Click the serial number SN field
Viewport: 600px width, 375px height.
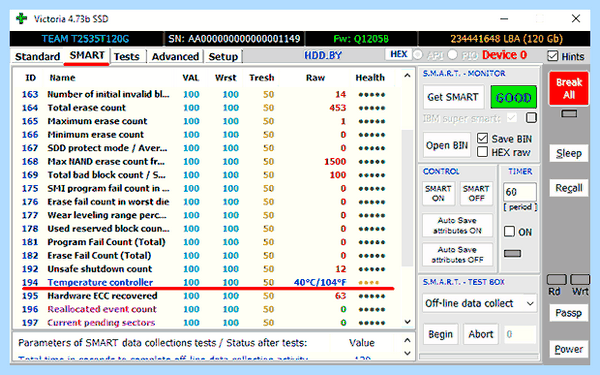tap(234, 39)
